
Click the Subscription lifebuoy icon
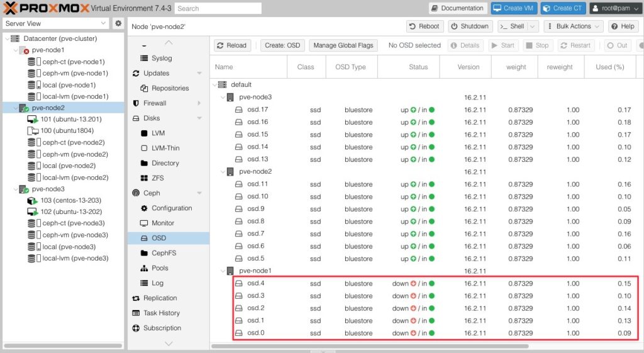136,328
